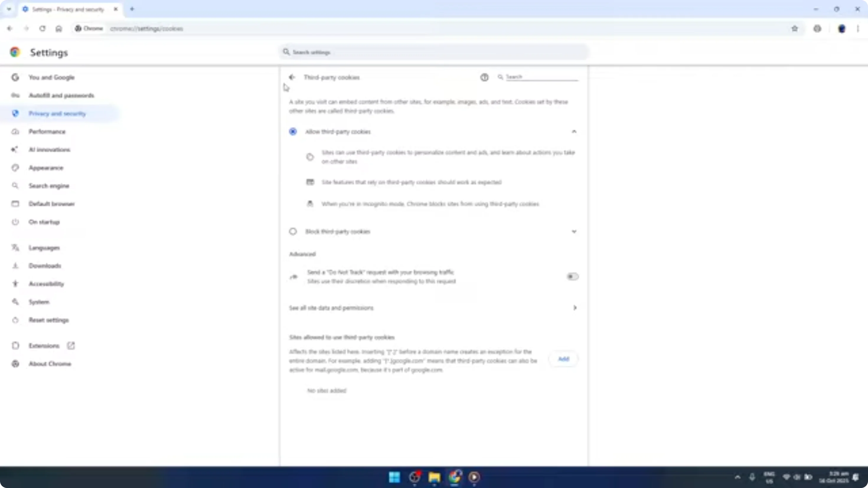Screen dimensions: 868x488
Task: Go back using the Third-party cookies back arrow
Action: pos(292,77)
